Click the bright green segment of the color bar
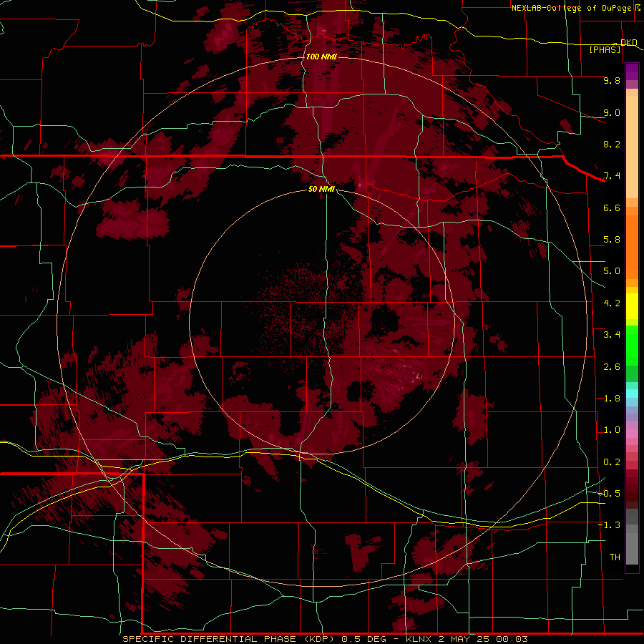Screen dimensions: 644x644 [632, 345]
